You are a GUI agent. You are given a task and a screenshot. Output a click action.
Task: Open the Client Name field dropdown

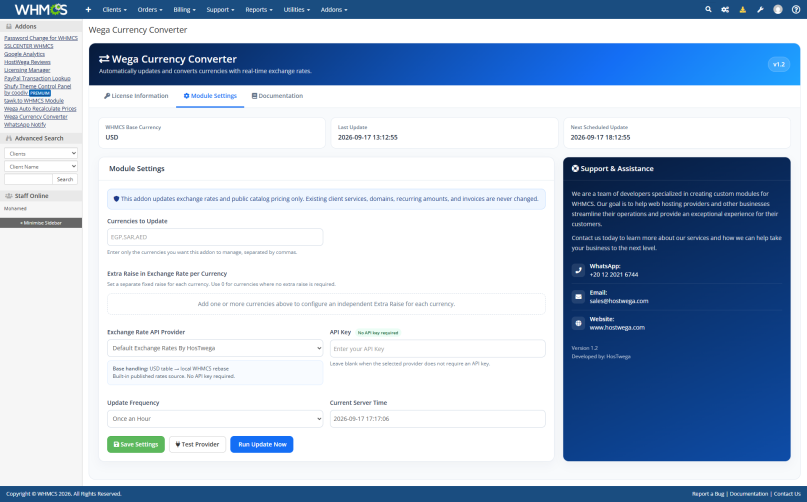(x=41, y=166)
